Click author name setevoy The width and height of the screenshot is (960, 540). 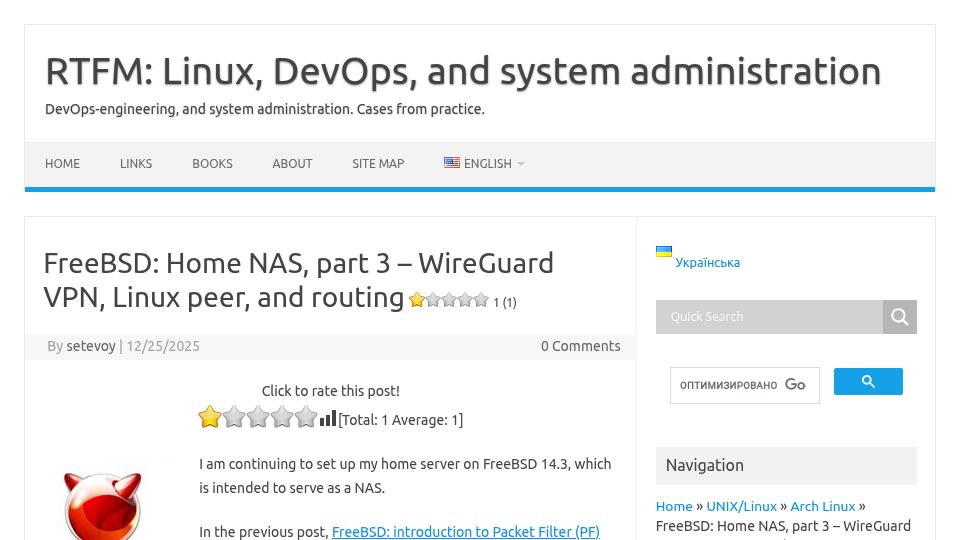pos(91,346)
